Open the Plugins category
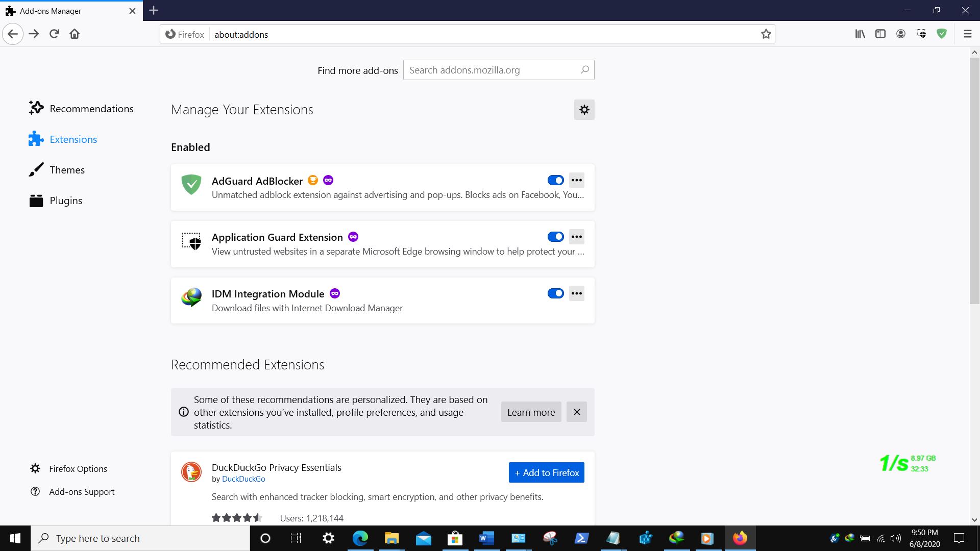980x551 pixels. click(56, 201)
